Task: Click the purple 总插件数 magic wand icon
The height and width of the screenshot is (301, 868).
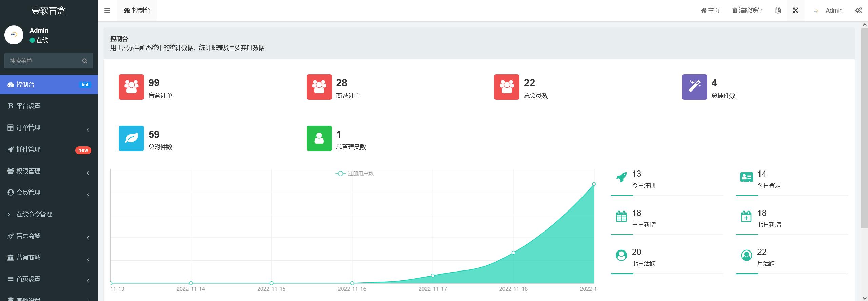Action: tap(694, 87)
